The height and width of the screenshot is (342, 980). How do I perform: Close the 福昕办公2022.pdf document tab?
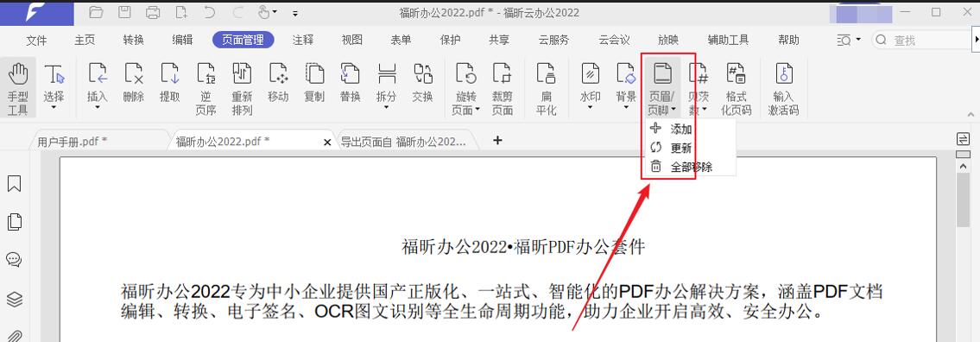327,142
